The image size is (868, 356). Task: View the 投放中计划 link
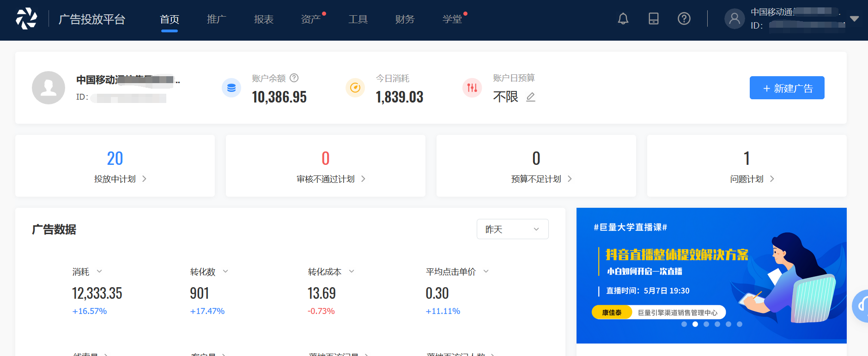pyautogui.click(x=120, y=179)
